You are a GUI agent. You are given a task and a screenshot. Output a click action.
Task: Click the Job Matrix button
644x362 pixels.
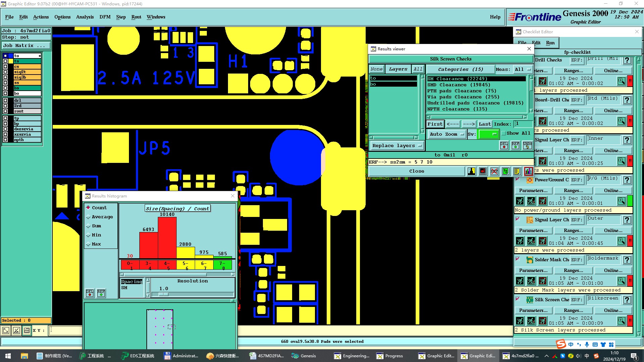pyautogui.click(x=26, y=46)
